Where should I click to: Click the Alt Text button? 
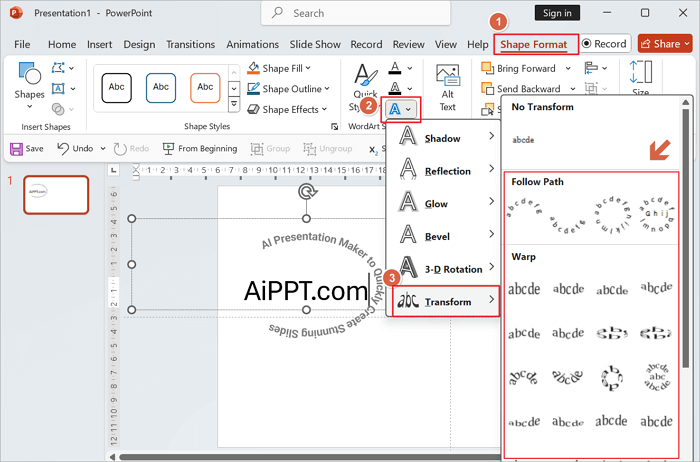coord(447,87)
